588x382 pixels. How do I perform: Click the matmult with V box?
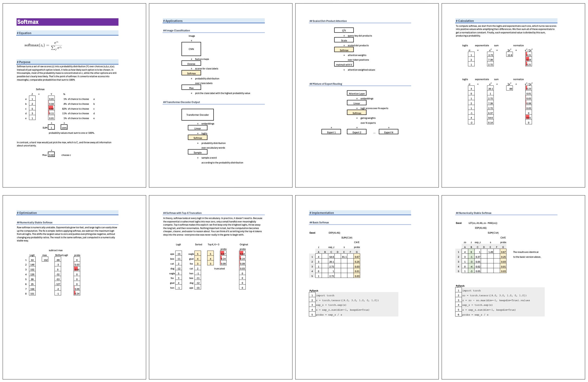coord(344,65)
